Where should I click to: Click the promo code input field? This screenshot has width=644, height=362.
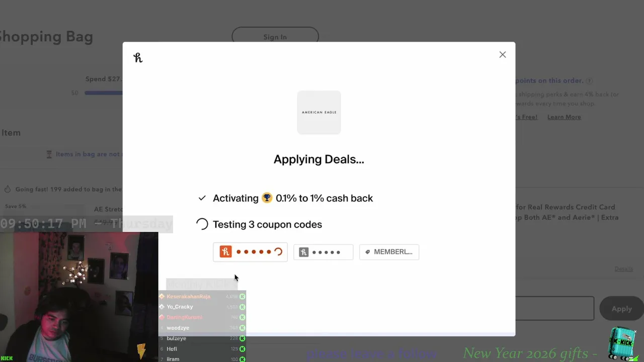point(554,308)
